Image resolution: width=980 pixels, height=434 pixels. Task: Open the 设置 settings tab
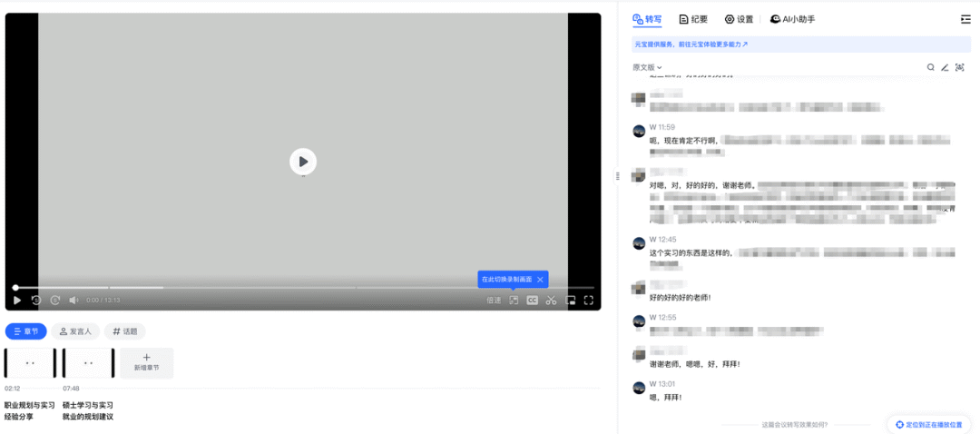(739, 19)
